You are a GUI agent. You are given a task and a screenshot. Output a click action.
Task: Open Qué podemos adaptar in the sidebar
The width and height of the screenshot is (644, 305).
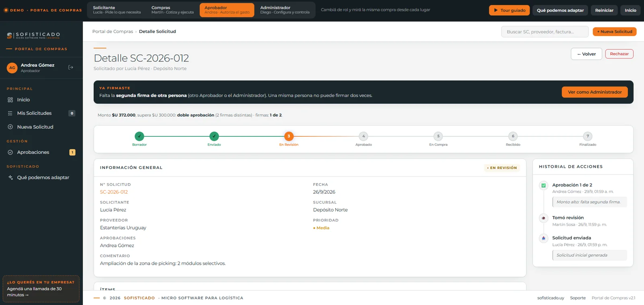coord(41,177)
